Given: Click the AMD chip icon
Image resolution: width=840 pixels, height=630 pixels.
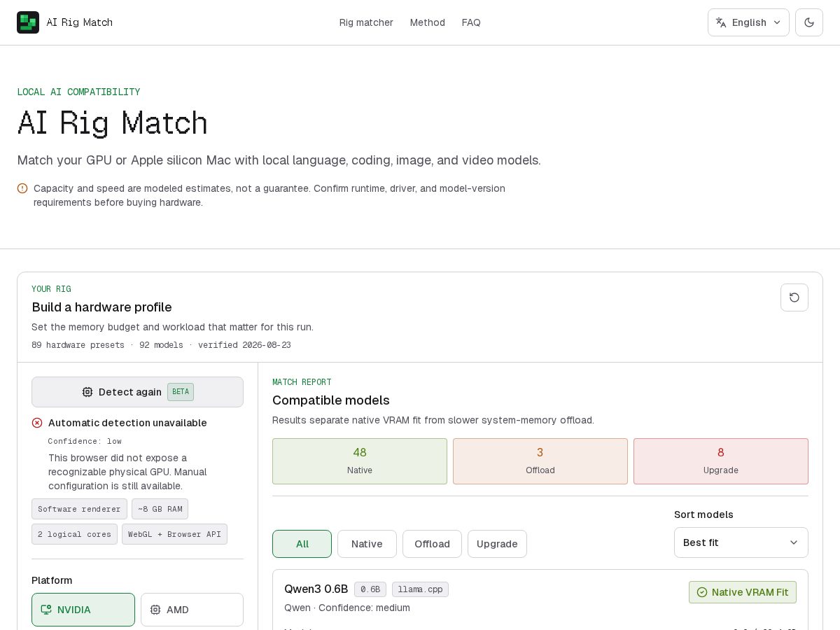Looking at the screenshot, I should tap(155, 610).
